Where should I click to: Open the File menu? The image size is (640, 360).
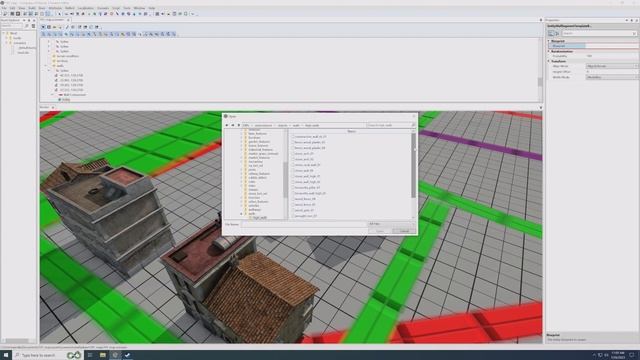pos(4,8)
